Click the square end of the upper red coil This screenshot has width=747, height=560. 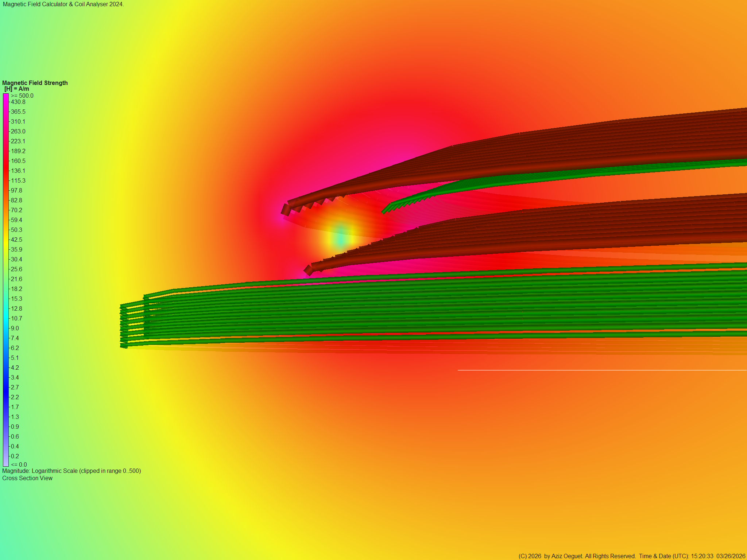[x=286, y=210]
